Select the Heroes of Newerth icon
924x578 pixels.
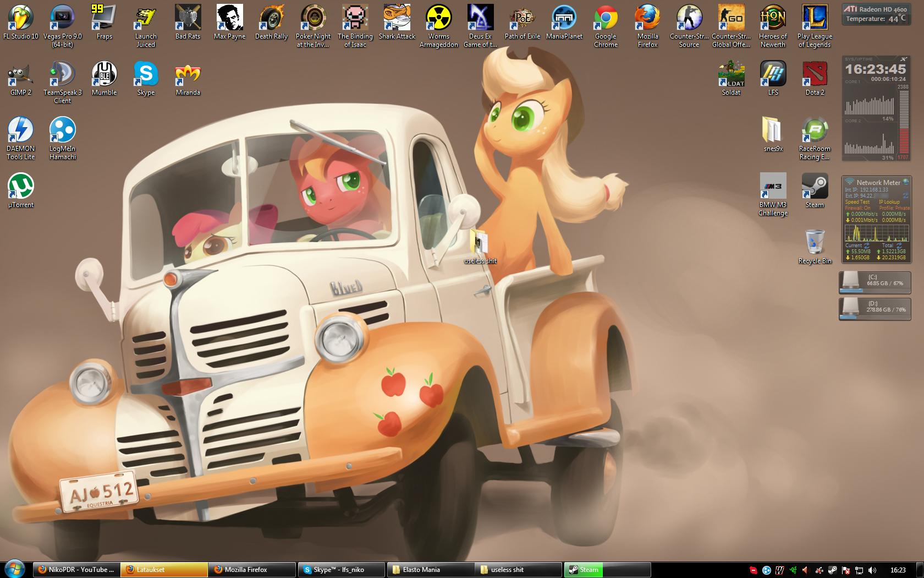773,26
